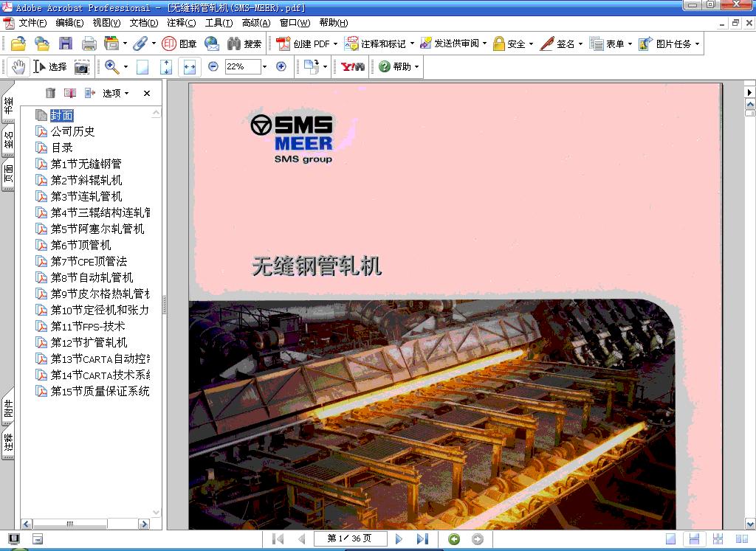Go to the next page
The width and height of the screenshot is (756, 551).
pos(399,539)
